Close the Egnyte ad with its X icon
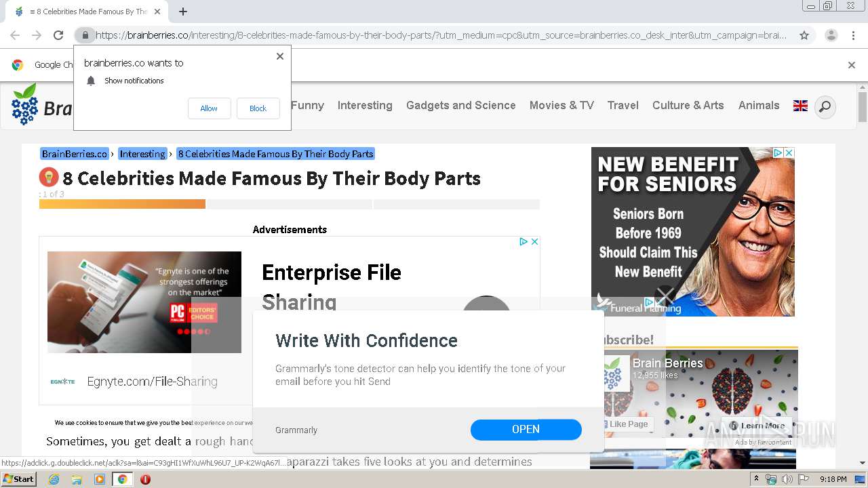Screen dimensions: 868x488 pos(534,241)
